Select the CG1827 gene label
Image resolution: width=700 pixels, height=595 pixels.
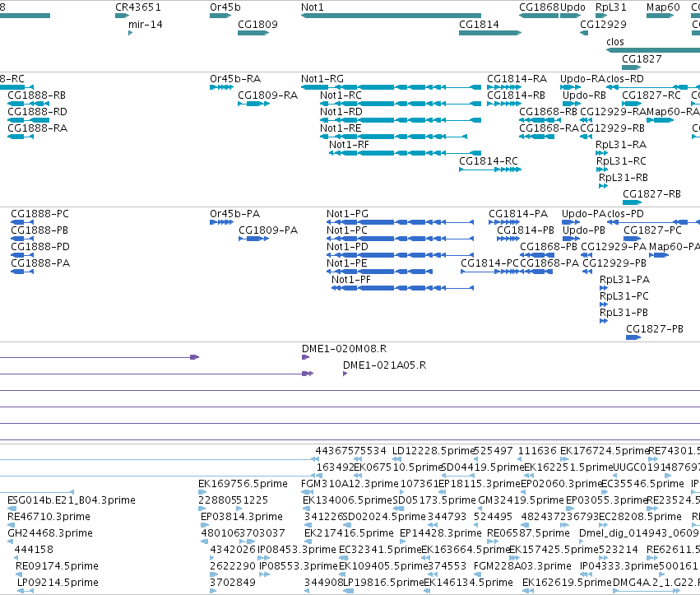pos(642,58)
